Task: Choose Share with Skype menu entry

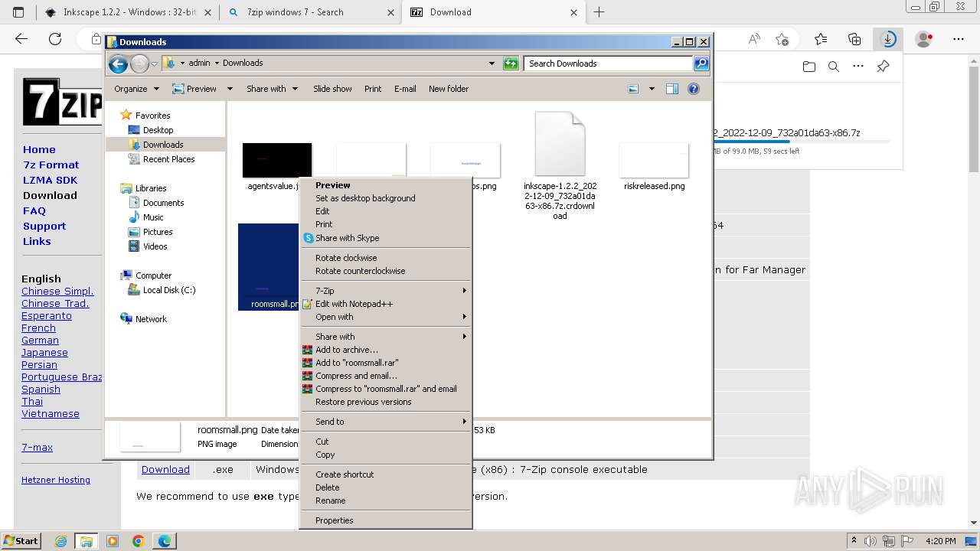Action: [385, 238]
